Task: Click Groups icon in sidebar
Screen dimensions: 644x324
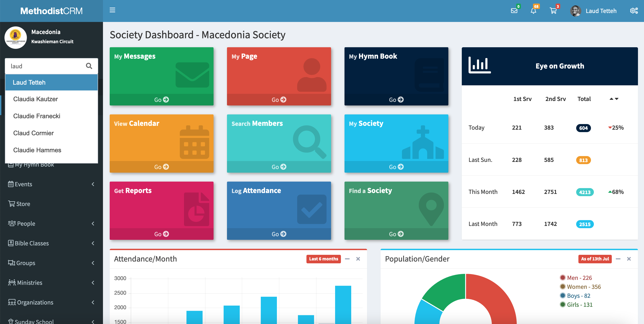Action: tap(11, 263)
